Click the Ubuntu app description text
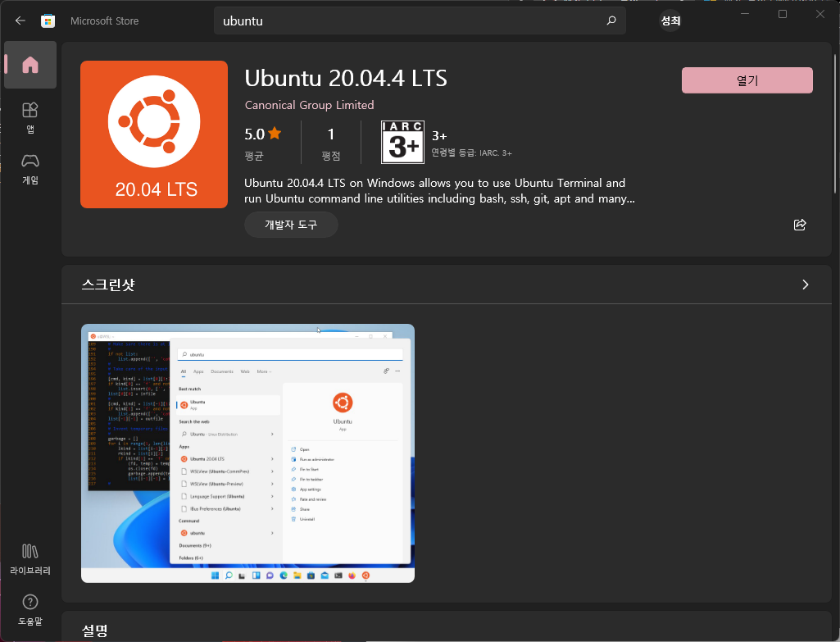This screenshot has height=642, width=840. (x=439, y=191)
